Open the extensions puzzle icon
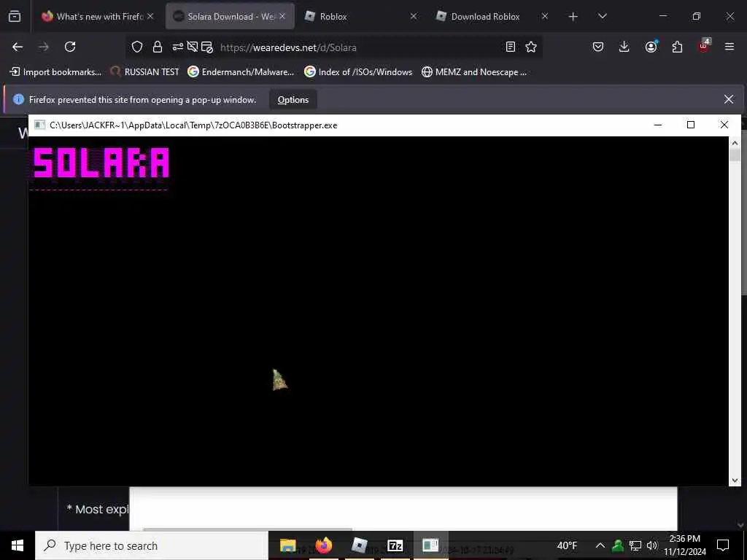747x560 pixels. tap(677, 47)
